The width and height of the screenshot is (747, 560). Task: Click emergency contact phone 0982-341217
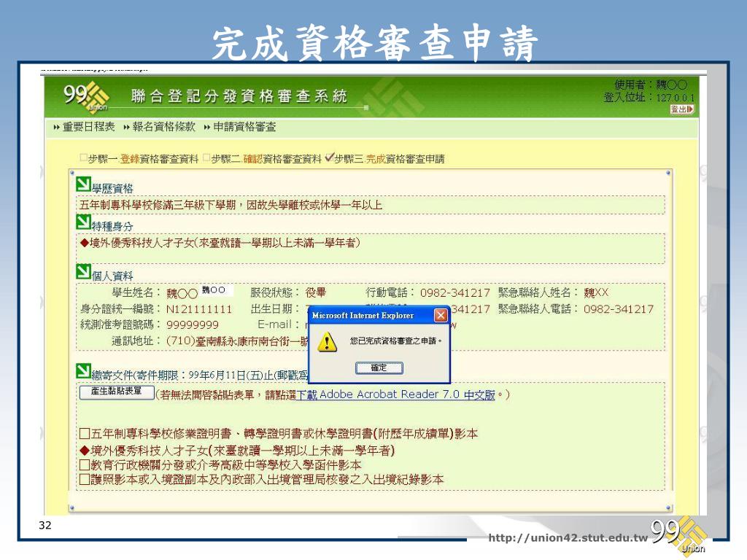(x=619, y=309)
